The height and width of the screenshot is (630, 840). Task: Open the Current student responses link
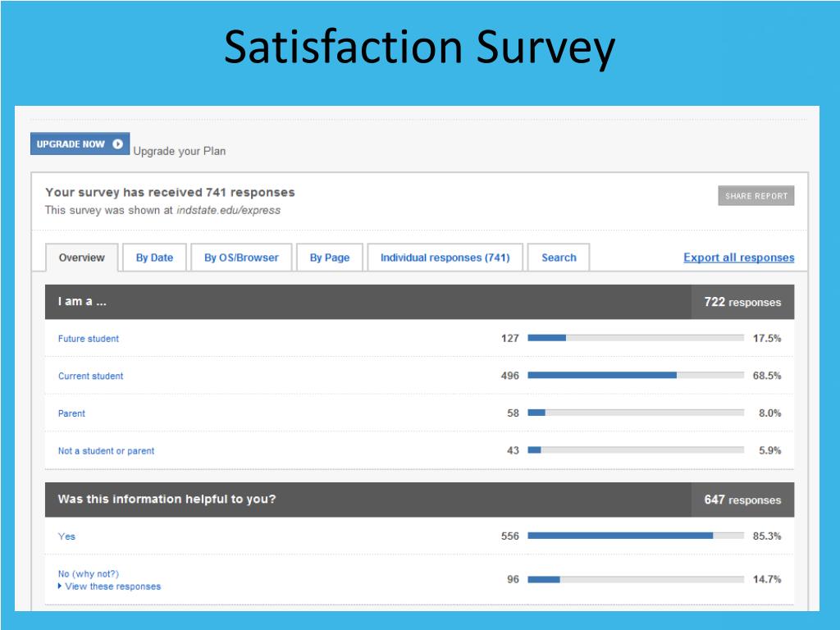coord(90,376)
